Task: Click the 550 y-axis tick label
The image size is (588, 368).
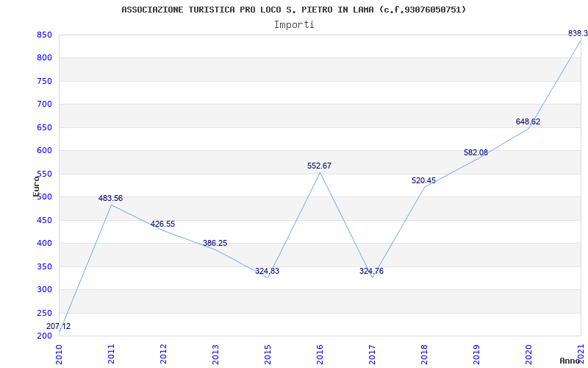Action: [44, 174]
